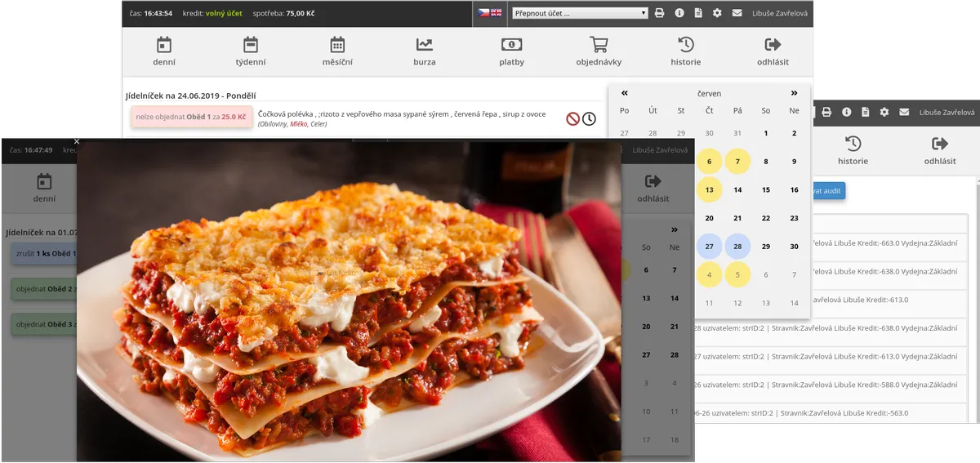This screenshot has height=463, width=980.
Task: Click the clock icon next to the lentil soup meal
Action: point(589,118)
